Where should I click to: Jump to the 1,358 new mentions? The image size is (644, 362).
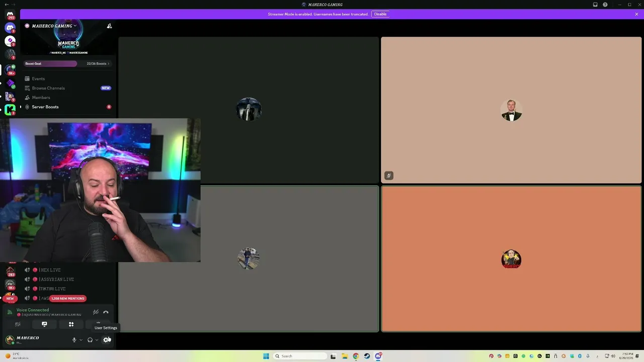(68, 299)
